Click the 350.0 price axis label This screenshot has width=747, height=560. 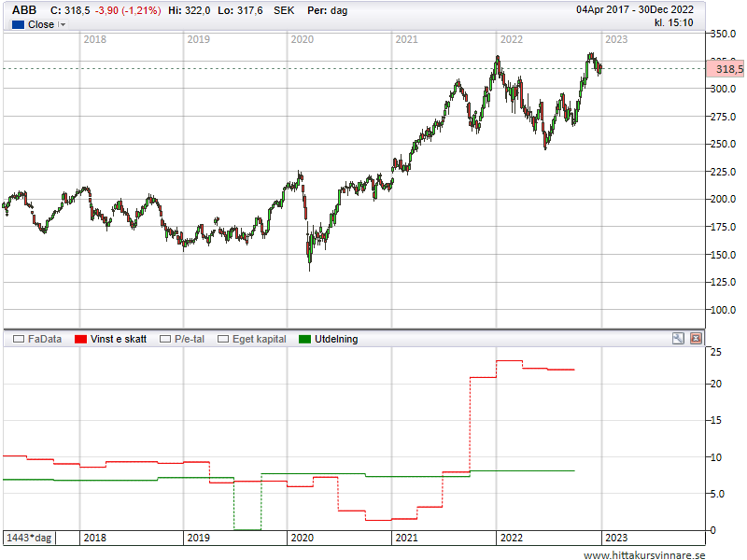[723, 34]
